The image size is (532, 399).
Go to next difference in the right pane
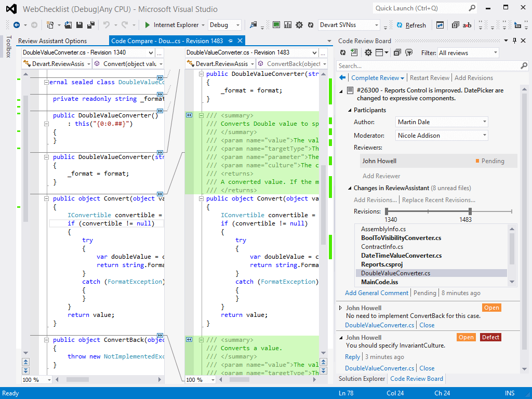click(x=323, y=370)
